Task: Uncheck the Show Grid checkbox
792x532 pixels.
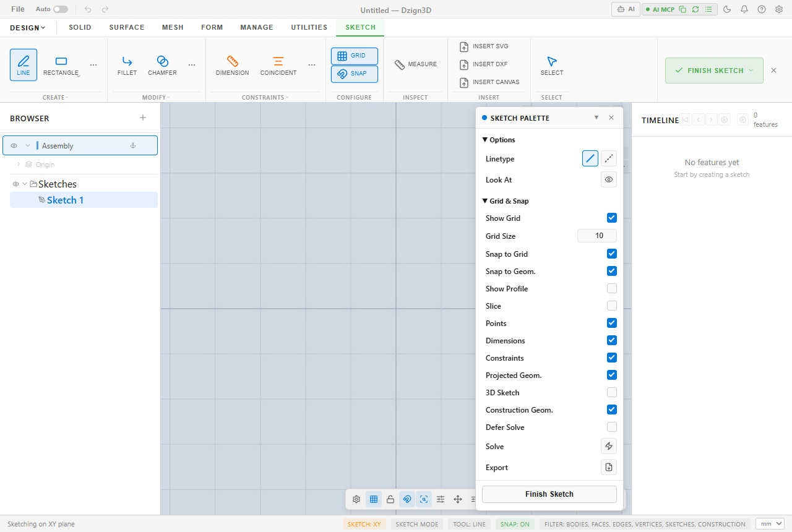Action: pos(612,218)
